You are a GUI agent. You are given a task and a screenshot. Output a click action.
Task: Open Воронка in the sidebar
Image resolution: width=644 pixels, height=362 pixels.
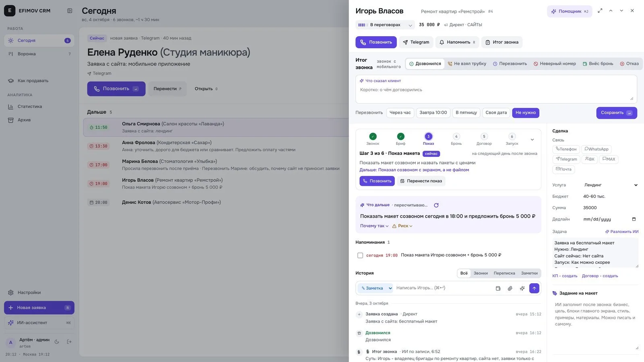pos(39,54)
